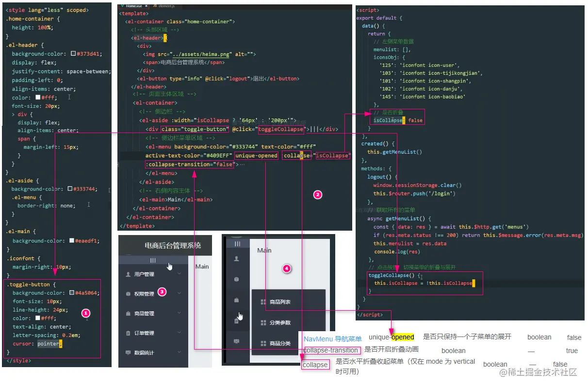The image size is (588, 388).
Task: Expand the 数据统计 chevron arrow
Action: pos(180,353)
